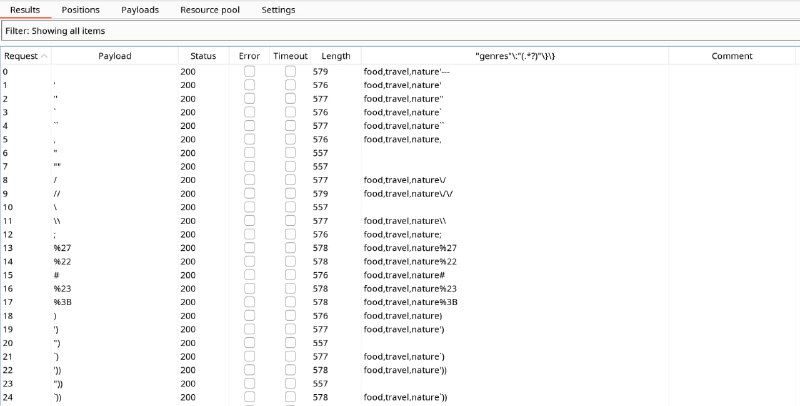Toggle Error checkbox in request 24 row
Image resolution: width=800 pixels, height=406 pixels.
pyautogui.click(x=249, y=397)
